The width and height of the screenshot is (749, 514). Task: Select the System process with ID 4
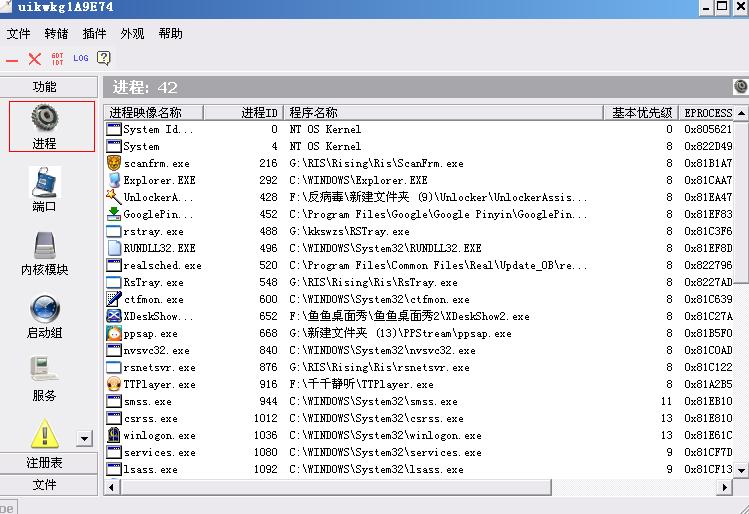click(419, 146)
